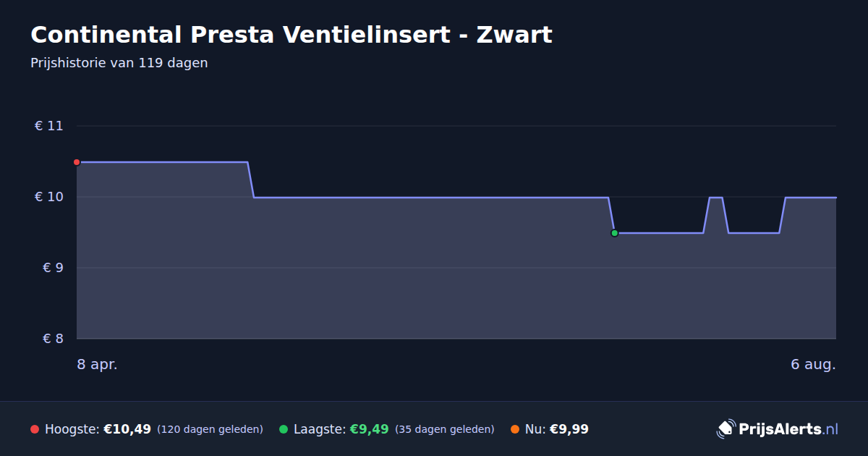Click the Continental Presta Ventielinsert title
The width and height of the screenshot is (868, 456).
(292, 34)
